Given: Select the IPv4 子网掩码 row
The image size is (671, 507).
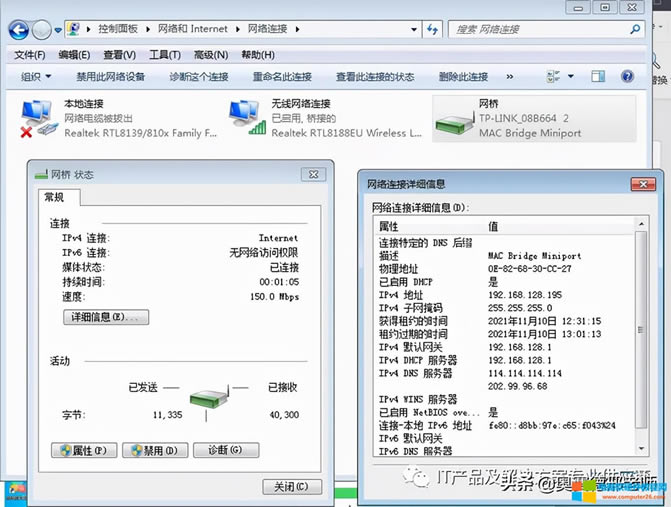Looking at the screenshot, I should click(x=505, y=308).
